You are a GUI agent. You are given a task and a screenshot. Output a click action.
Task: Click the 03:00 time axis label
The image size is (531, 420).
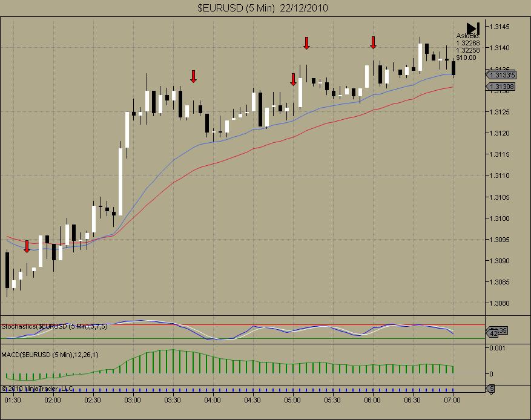pyautogui.click(x=133, y=401)
